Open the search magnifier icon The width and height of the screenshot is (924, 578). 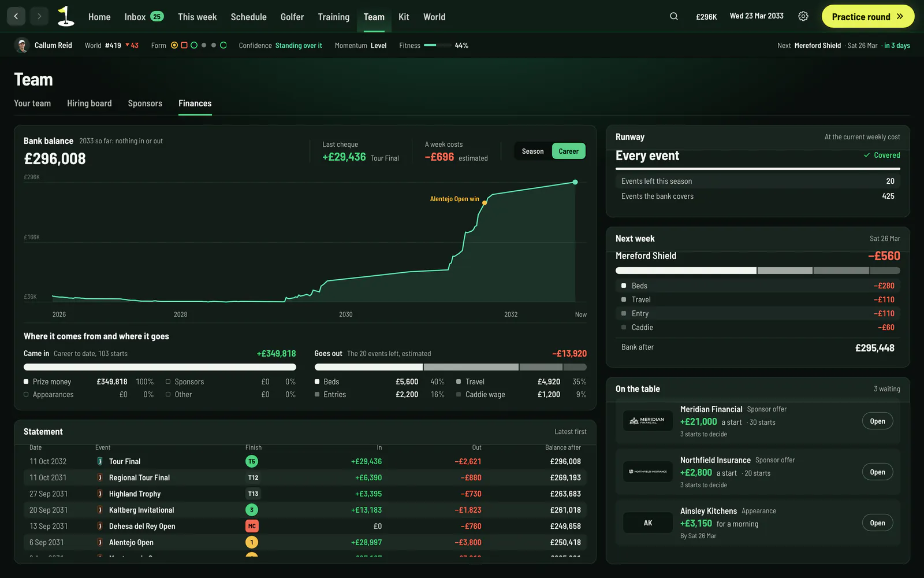click(x=673, y=16)
